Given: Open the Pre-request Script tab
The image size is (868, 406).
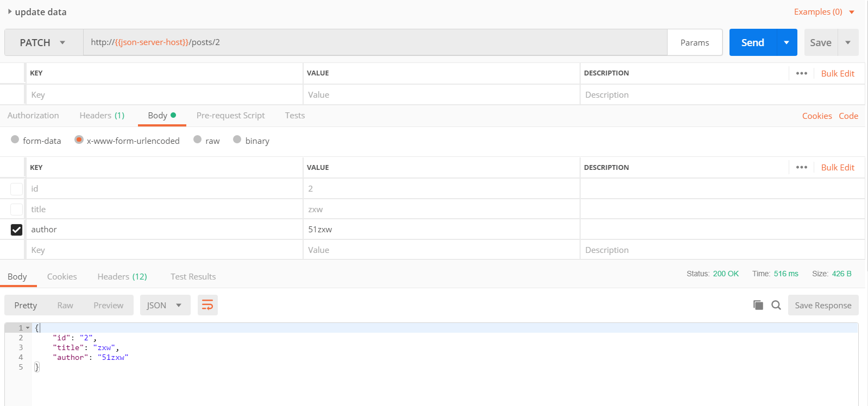Looking at the screenshot, I should coord(230,116).
